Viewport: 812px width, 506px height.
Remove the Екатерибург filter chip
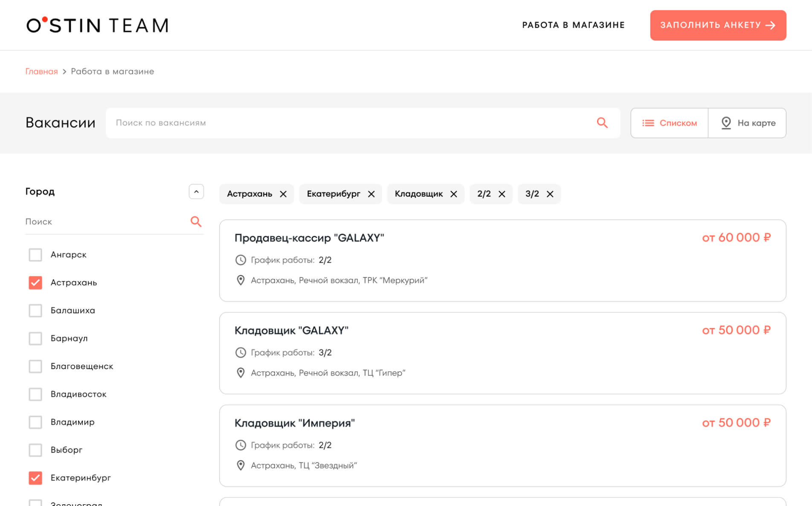click(371, 194)
